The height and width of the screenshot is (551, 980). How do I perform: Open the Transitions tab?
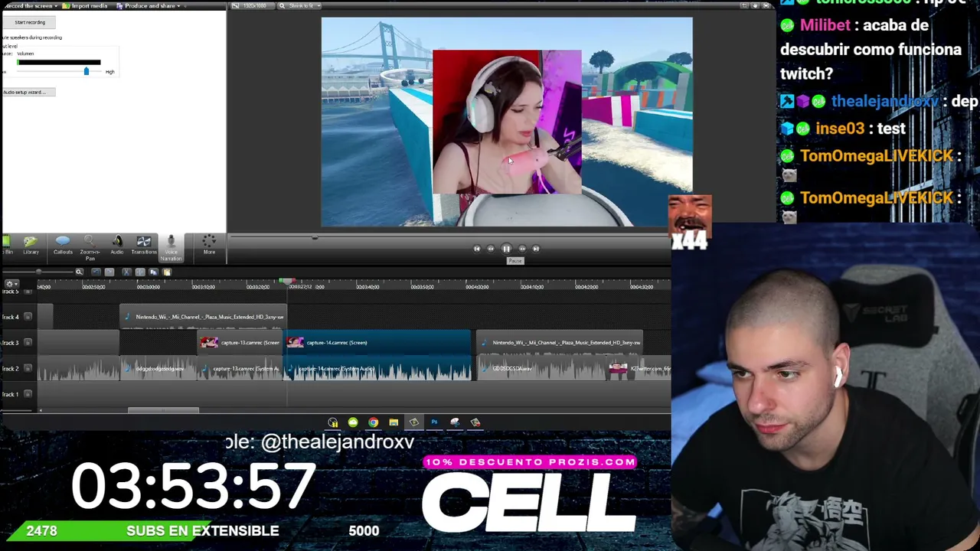tap(143, 246)
